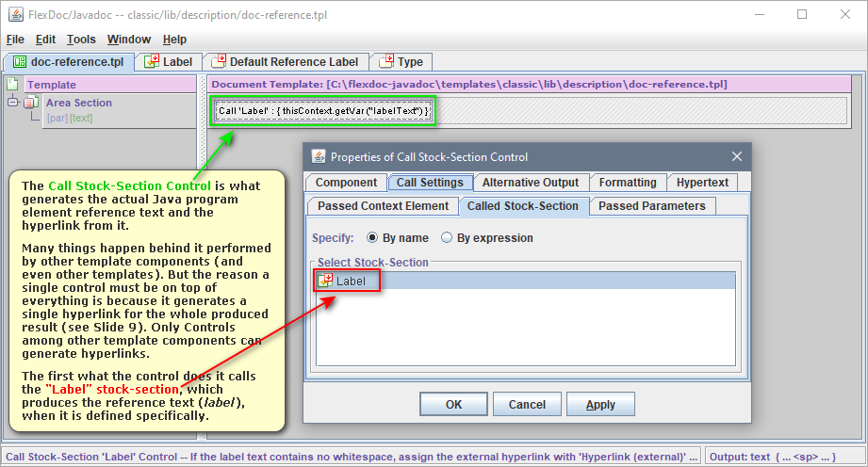Image resolution: width=868 pixels, height=467 pixels.
Task: Click the Template root node icon
Action: pos(13,85)
